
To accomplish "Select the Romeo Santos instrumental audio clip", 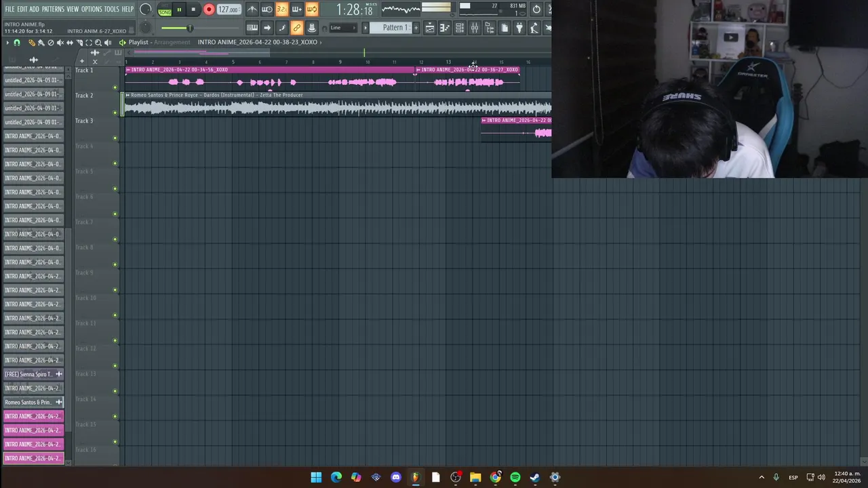I will [x=338, y=104].
